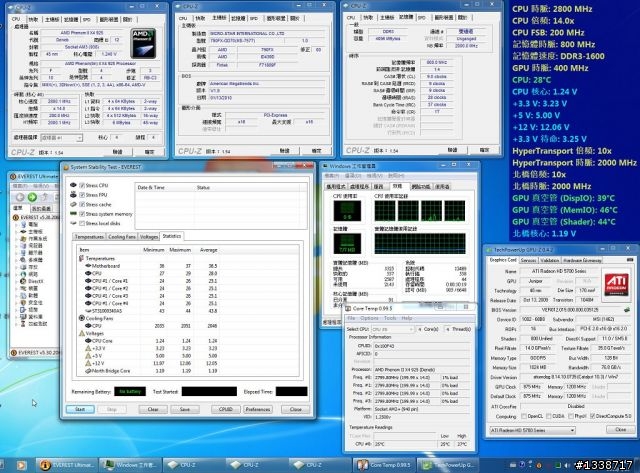
Task: Tick the Stress CPU checkbox
Action: [x=82, y=185]
